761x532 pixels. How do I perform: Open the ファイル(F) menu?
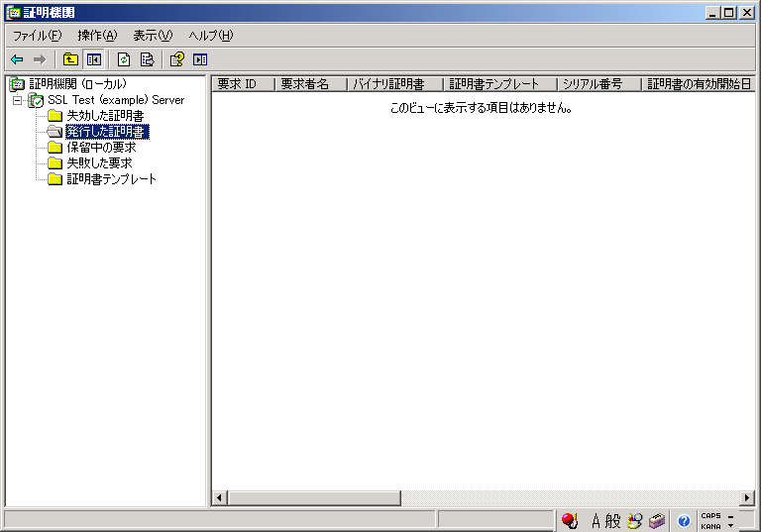click(37, 36)
